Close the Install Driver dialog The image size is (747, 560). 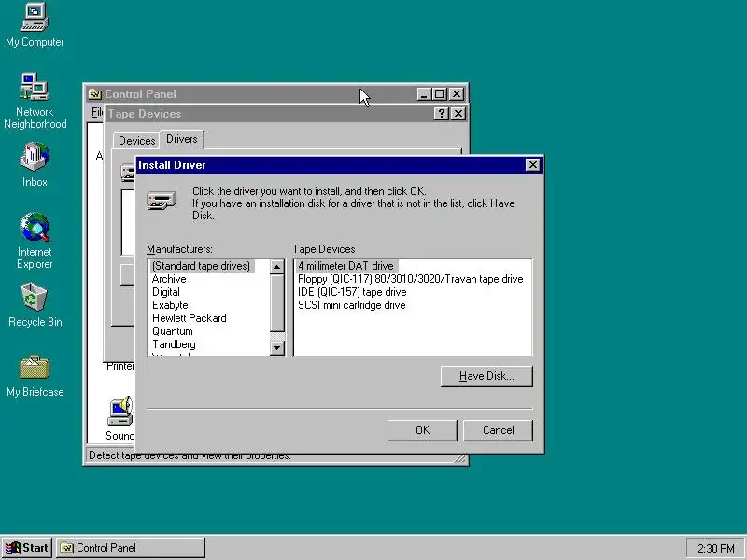point(532,165)
